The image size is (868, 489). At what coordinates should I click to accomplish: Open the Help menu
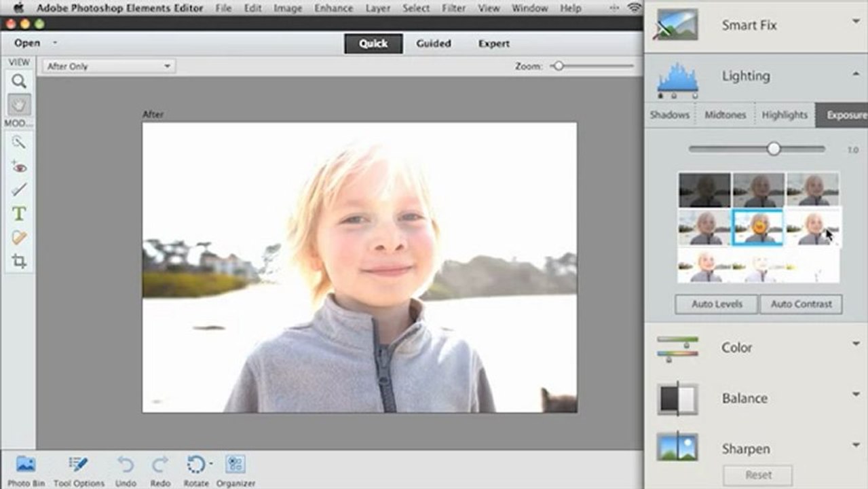point(571,8)
